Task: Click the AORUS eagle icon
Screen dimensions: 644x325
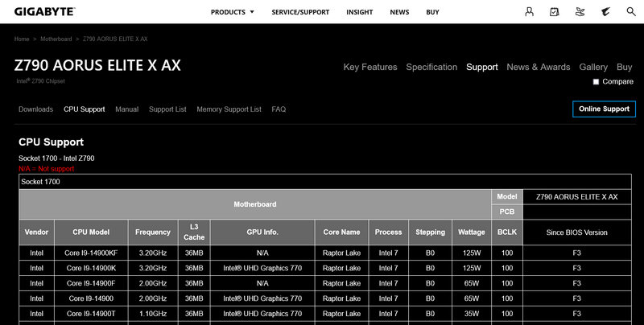Action: tap(605, 11)
